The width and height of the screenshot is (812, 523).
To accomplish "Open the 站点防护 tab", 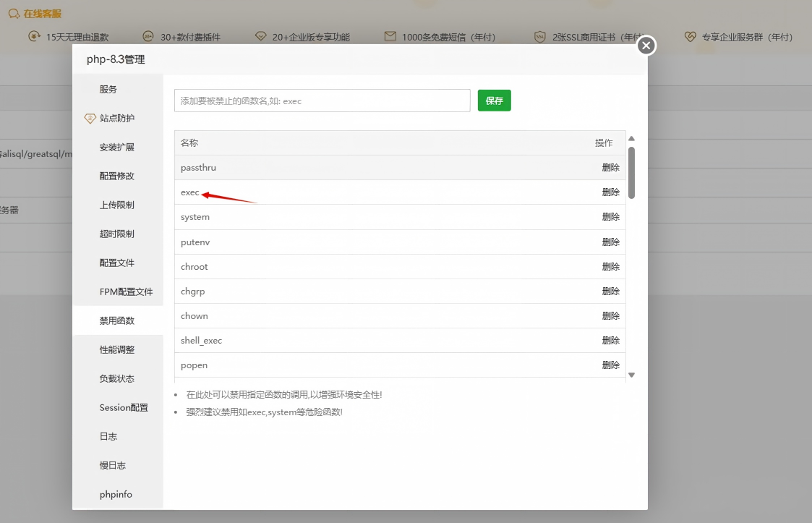I will coord(117,118).
